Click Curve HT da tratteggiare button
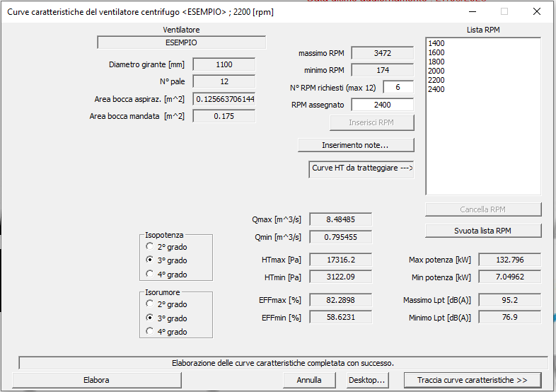The height and width of the screenshot is (392, 556). click(x=361, y=170)
